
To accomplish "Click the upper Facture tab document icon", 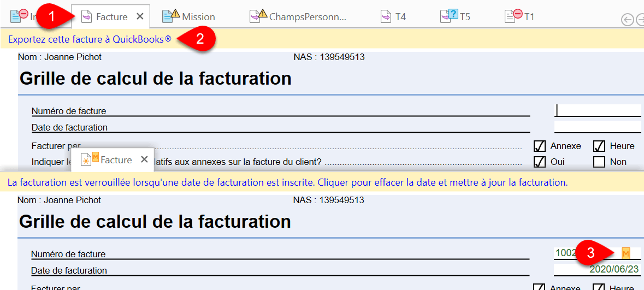I will (87, 17).
